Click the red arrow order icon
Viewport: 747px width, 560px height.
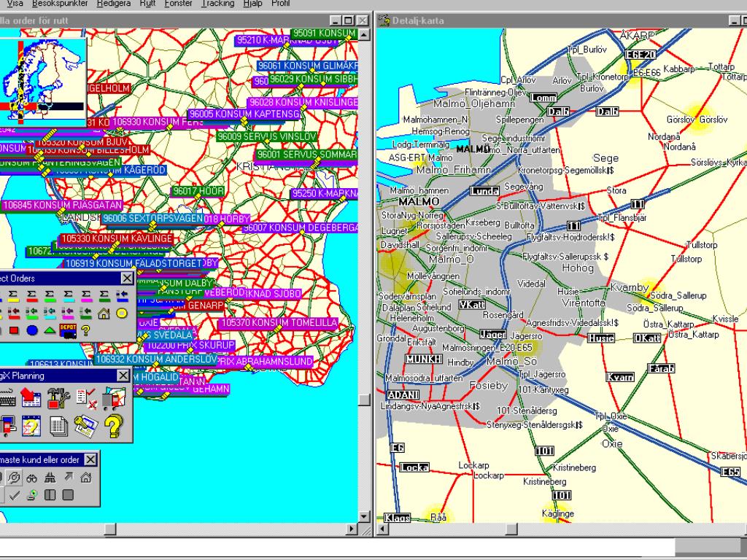pos(14,313)
